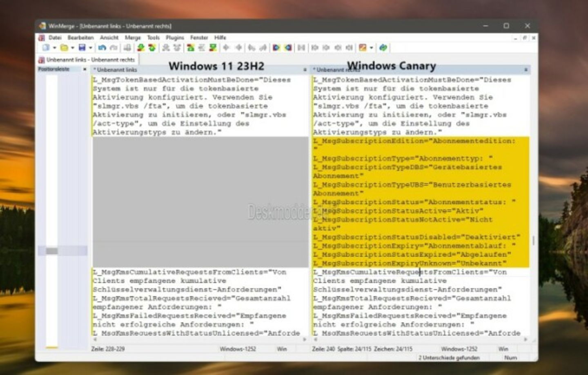Click the Options toolbar icon

point(363,48)
